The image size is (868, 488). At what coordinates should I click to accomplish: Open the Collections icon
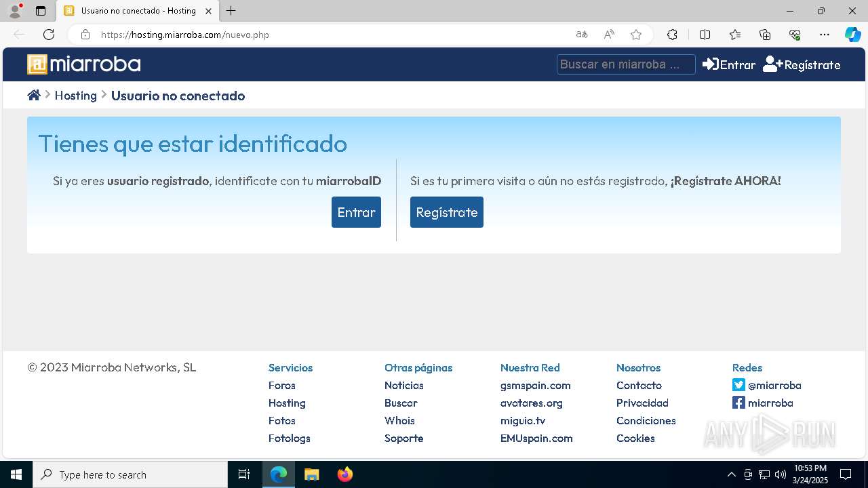765,35
